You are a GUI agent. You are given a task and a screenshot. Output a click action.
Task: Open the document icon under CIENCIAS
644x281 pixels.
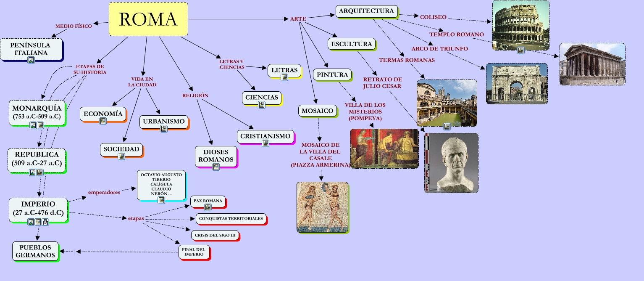[x=262, y=105]
